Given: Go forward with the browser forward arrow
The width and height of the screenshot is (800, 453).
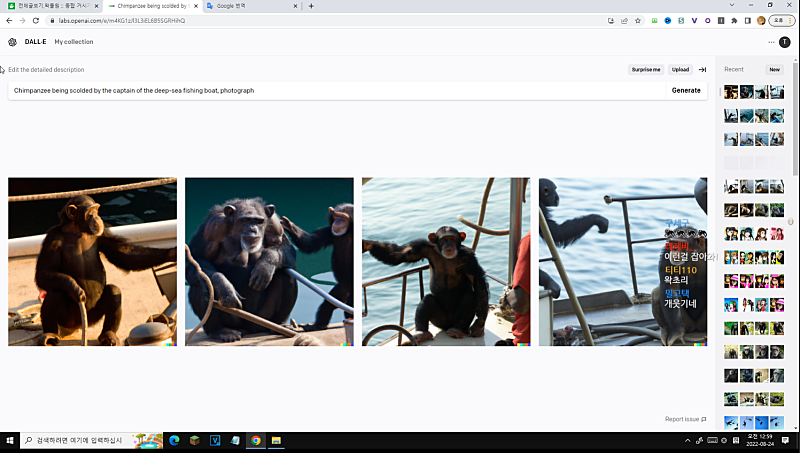Looking at the screenshot, I should coord(22,20).
